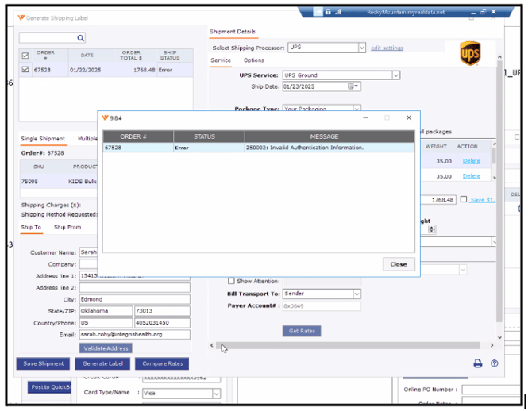Open the UPS Service dropdown
The height and width of the screenshot is (411, 532).
click(396, 75)
